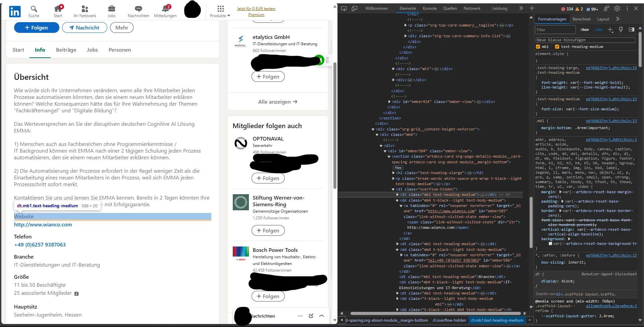The image size is (644, 327).
Task: Click the flex layout badge
Action: 398,168
